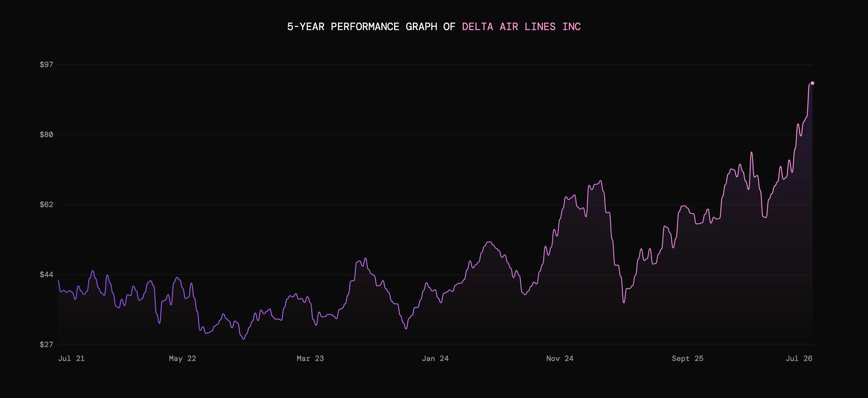Click the $62 y-axis label

[47, 204]
